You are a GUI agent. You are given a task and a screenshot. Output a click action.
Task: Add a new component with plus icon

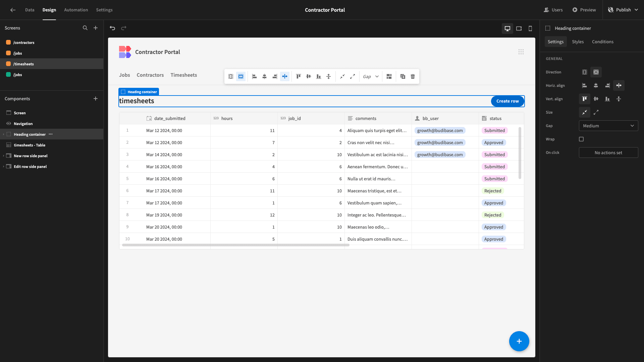coord(96,99)
